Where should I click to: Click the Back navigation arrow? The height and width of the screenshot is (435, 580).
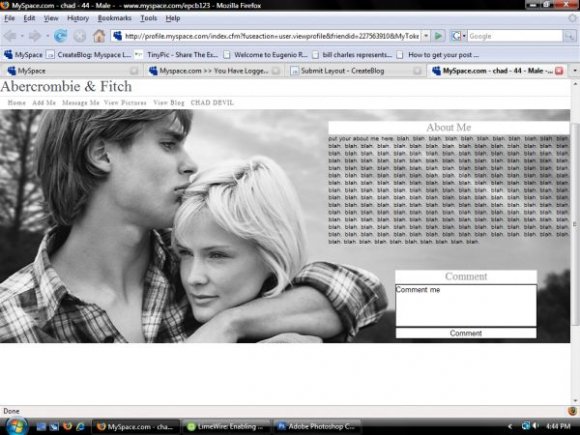click(x=10, y=36)
